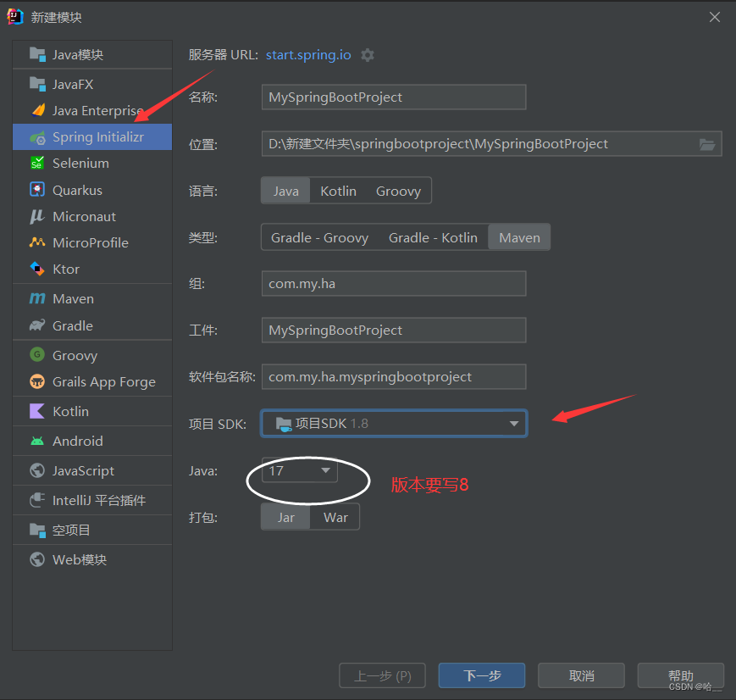Select War packaging
Image resolution: width=736 pixels, height=700 pixels.
tap(335, 517)
